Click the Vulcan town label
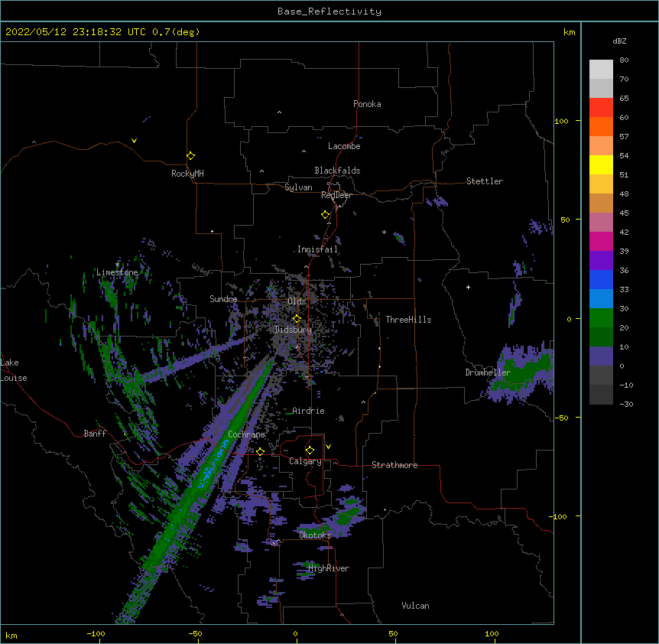 coord(415,606)
